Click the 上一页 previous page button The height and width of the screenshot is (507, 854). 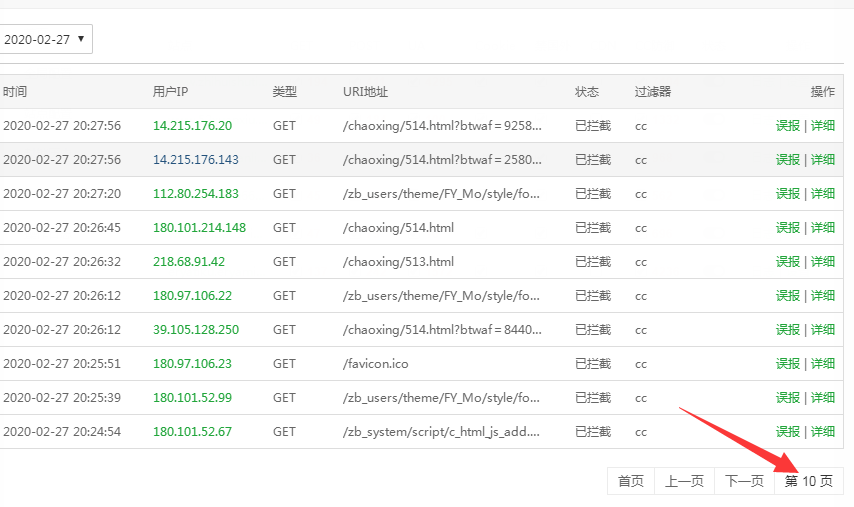(684, 481)
